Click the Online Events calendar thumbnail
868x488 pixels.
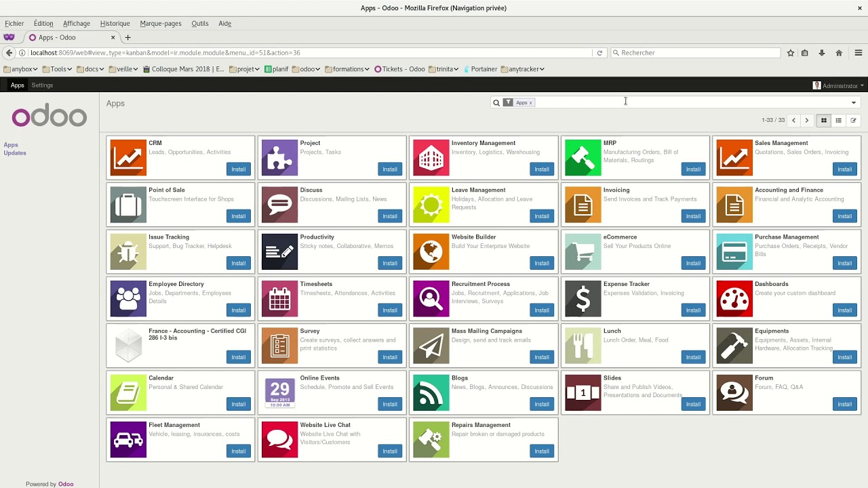(279, 392)
